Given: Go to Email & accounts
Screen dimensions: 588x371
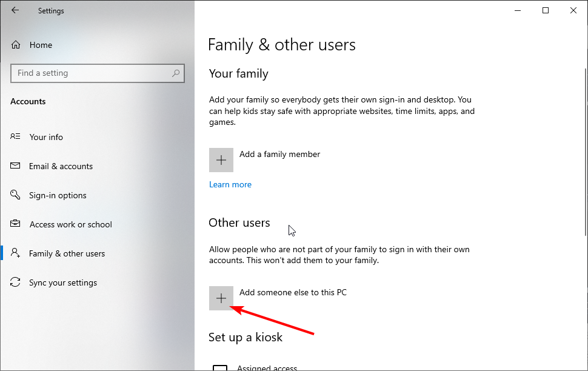Looking at the screenshot, I should [x=61, y=166].
